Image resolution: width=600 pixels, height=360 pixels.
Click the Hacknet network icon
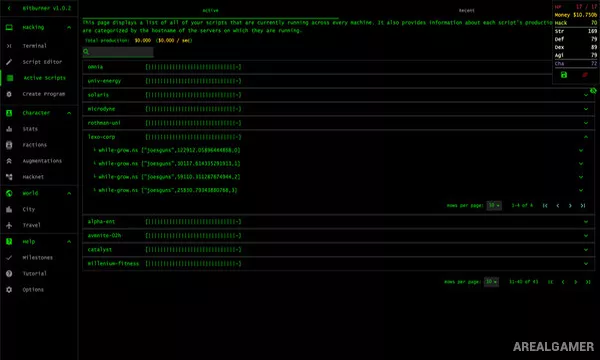[9, 177]
